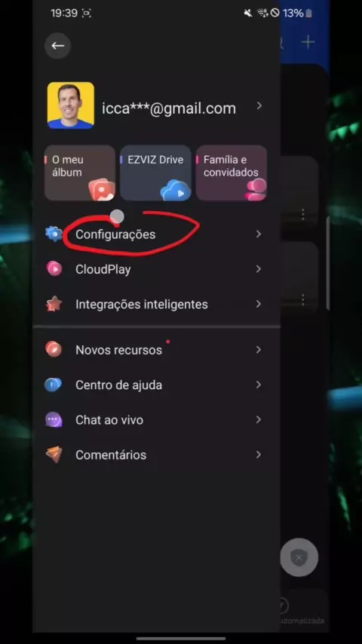Expand the CloudPlay row chevron
This screenshot has height=644, width=362.
click(259, 269)
